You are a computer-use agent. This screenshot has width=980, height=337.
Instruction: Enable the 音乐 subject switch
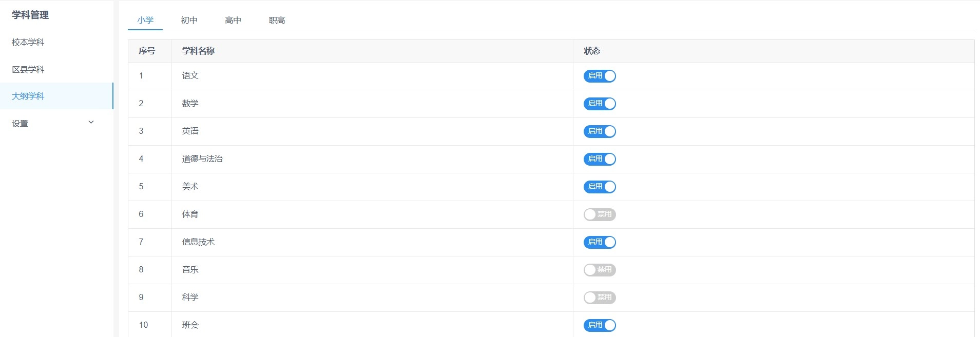click(x=599, y=270)
